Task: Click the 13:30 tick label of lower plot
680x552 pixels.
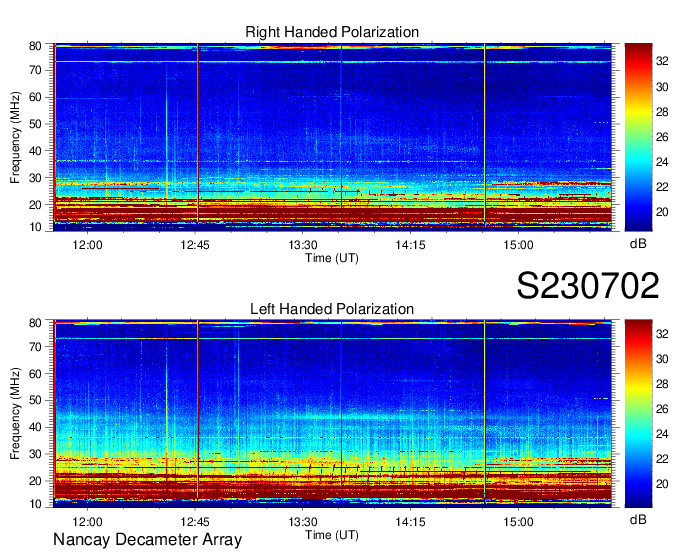Action: (x=303, y=522)
